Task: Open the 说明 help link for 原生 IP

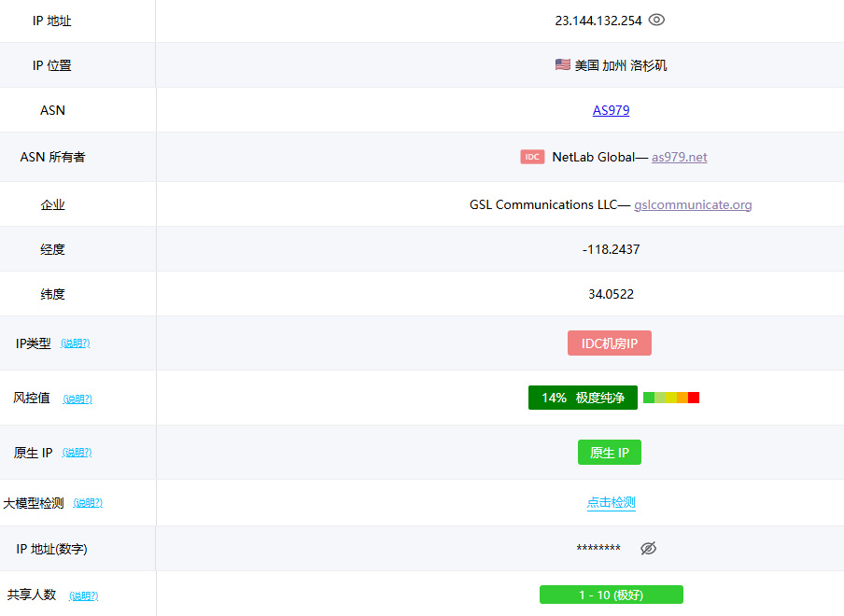Action: pos(77,453)
